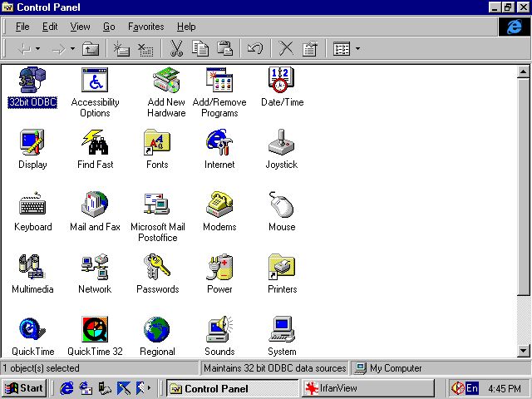Open Regional settings icon

pyautogui.click(x=157, y=337)
